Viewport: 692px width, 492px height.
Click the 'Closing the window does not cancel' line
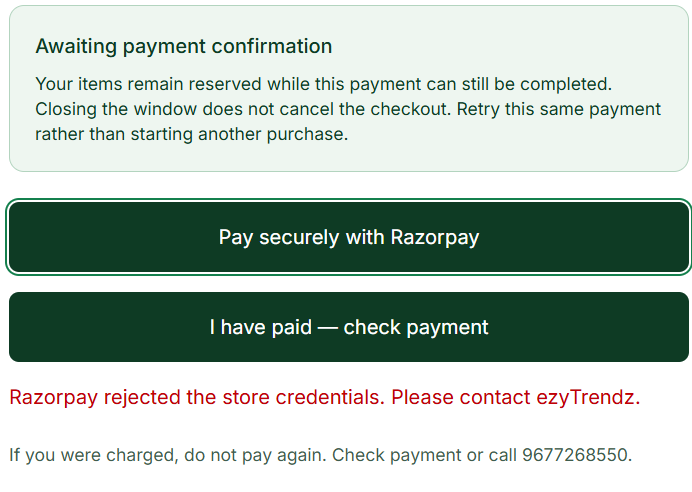pos(244,109)
